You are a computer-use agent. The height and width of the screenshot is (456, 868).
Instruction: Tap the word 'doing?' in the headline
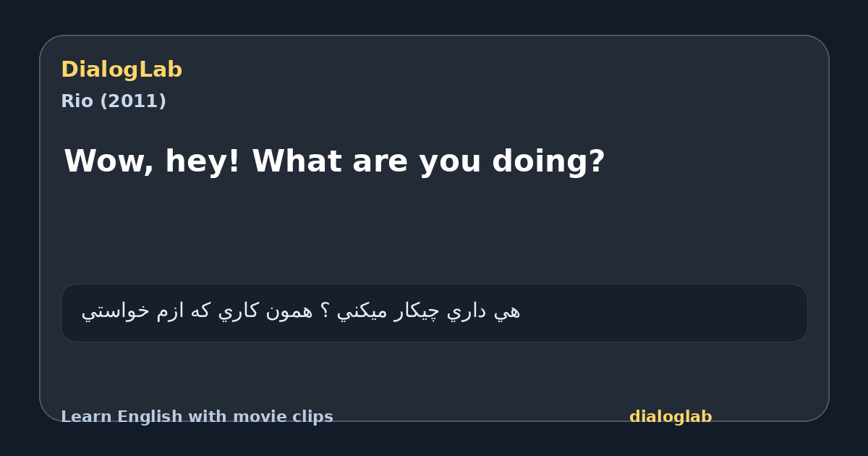click(x=548, y=162)
